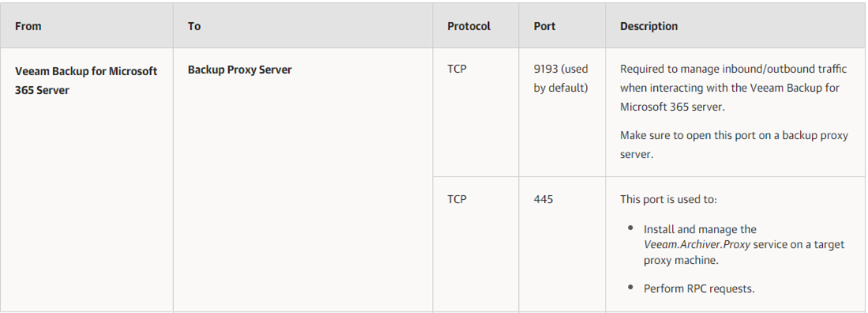Click the From column header
The width and height of the screenshot is (868, 313).
(x=28, y=26)
